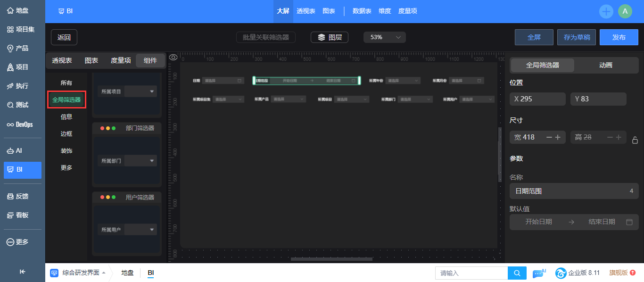Click the search magnifier button

pos(517,273)
